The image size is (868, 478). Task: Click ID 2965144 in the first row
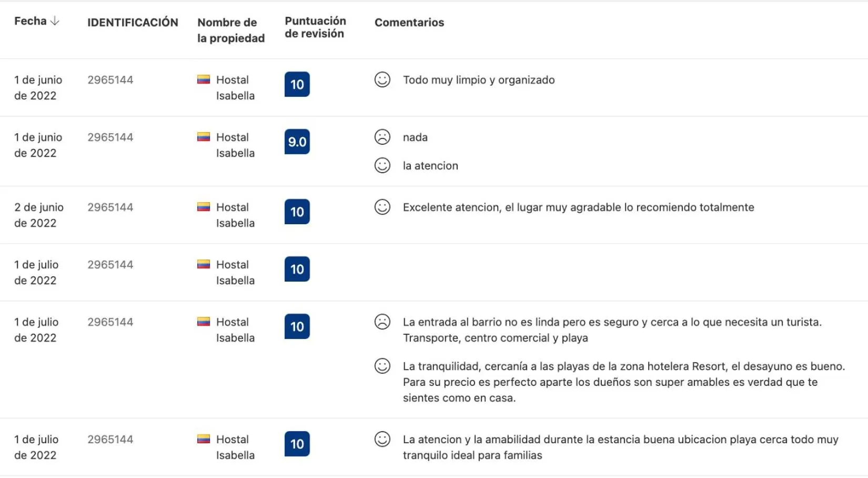pyautogui.click(x=110, y=80)
